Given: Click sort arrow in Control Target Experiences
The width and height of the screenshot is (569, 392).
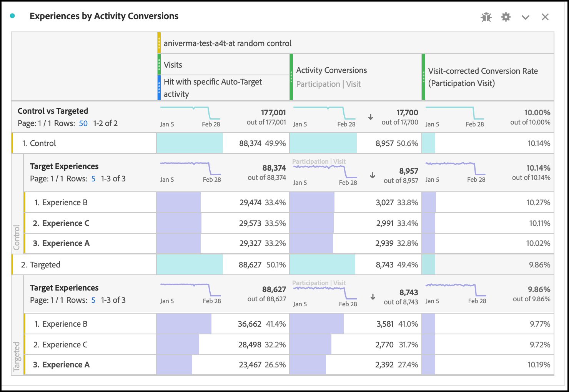Looking at the screenshot, I should 373,175.
